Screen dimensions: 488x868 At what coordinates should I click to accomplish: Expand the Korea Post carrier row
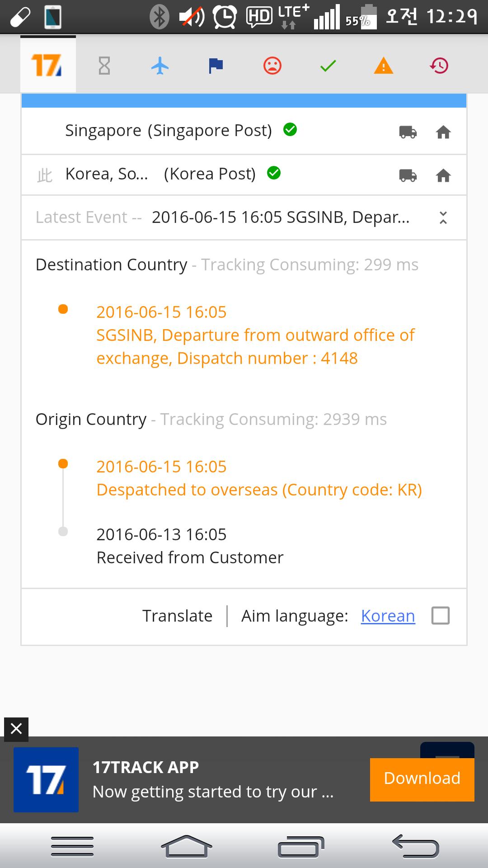(160, 174)
